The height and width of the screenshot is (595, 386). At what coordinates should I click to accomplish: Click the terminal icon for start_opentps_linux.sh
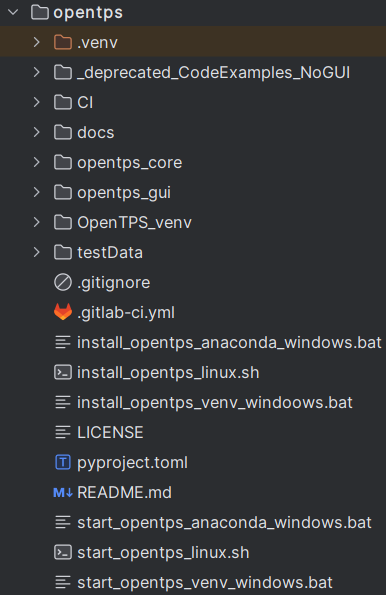pyautogui.click(x=63, y=552)
